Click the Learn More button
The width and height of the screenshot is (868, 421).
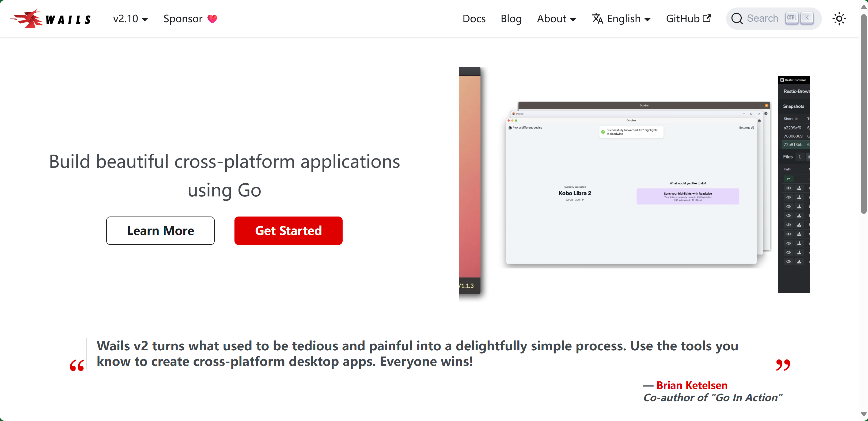160,230
